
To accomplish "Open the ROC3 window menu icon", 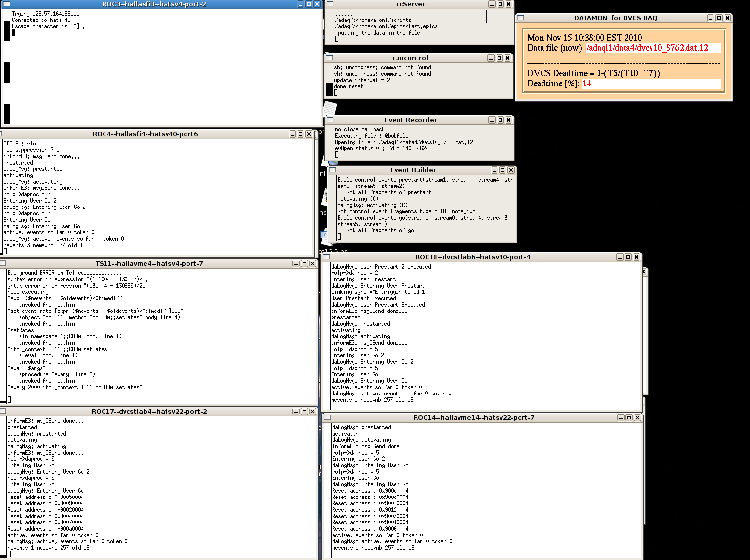I will tap(7, 4).
